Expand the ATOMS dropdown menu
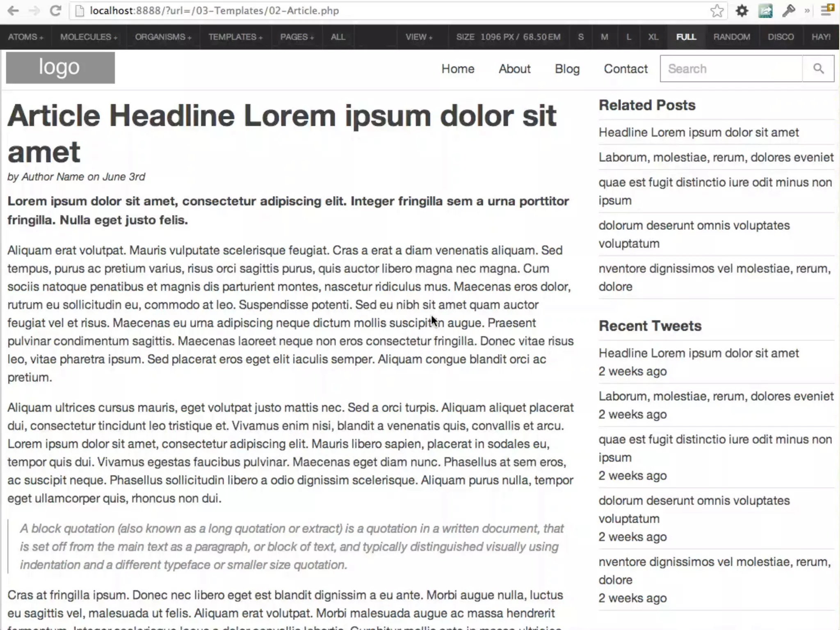This screenshot has height=630, width=840. click(x=25, y=37)
